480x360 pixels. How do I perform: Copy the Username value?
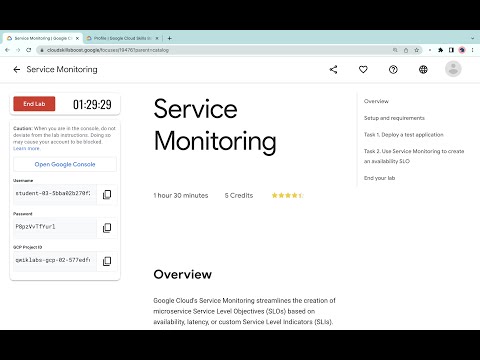tap(107, 194)
